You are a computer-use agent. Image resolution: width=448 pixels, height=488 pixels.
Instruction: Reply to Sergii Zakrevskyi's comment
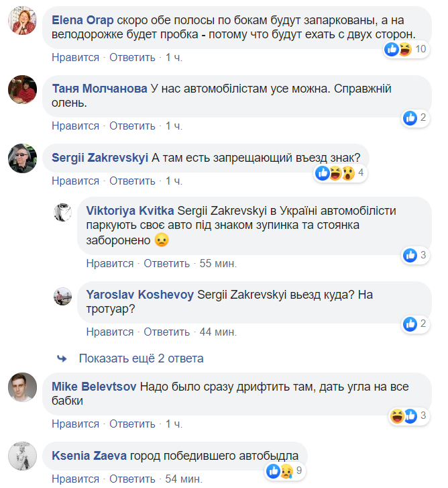(x=133, y=181)
